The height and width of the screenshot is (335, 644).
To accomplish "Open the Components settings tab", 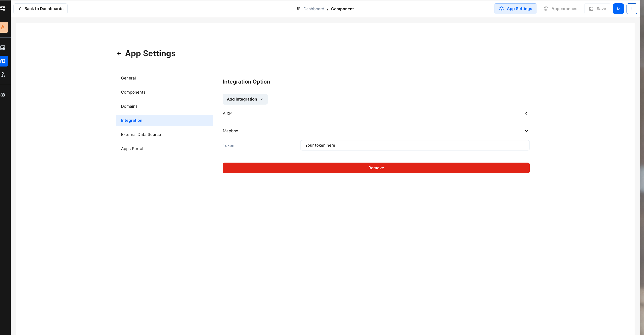I will pyautogui.click(x=133, y=92).
